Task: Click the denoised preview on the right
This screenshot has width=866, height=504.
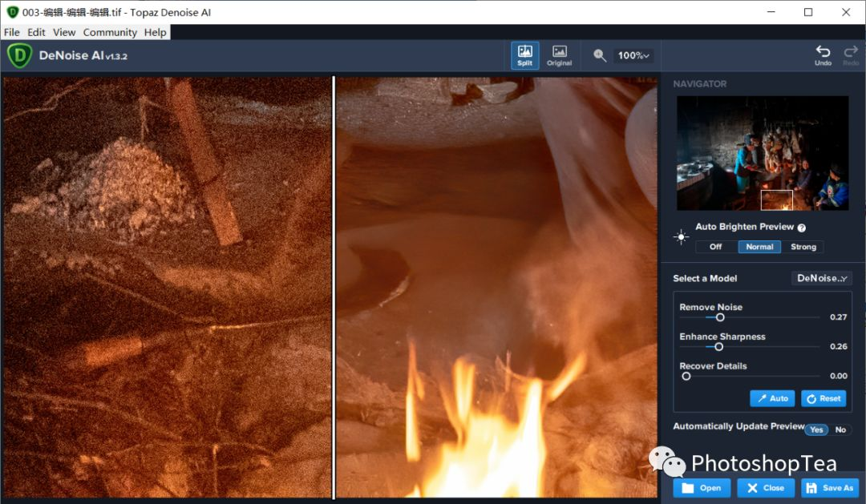Action: click(x=496, y=287)
